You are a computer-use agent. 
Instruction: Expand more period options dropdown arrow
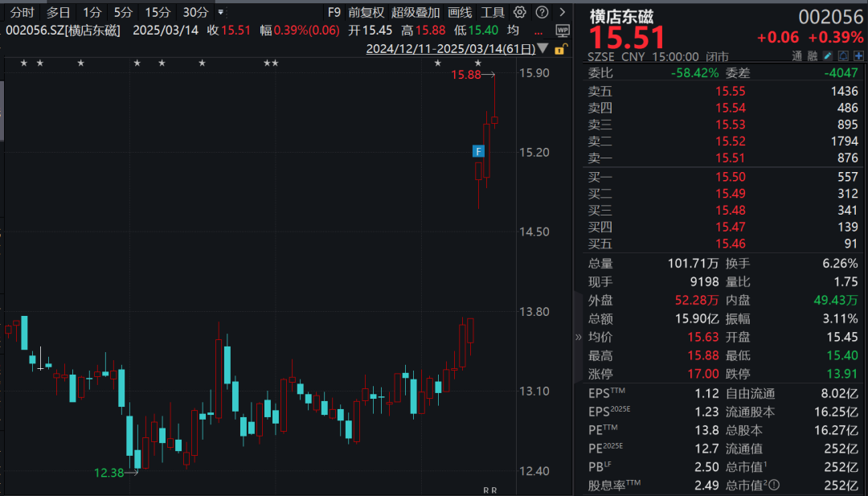click(x=221, y=12)
